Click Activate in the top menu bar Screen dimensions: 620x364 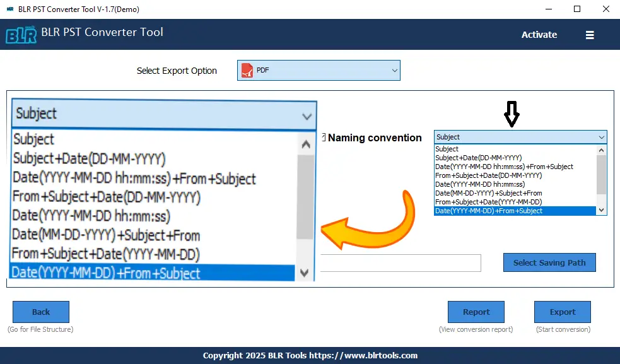[539, 35]
